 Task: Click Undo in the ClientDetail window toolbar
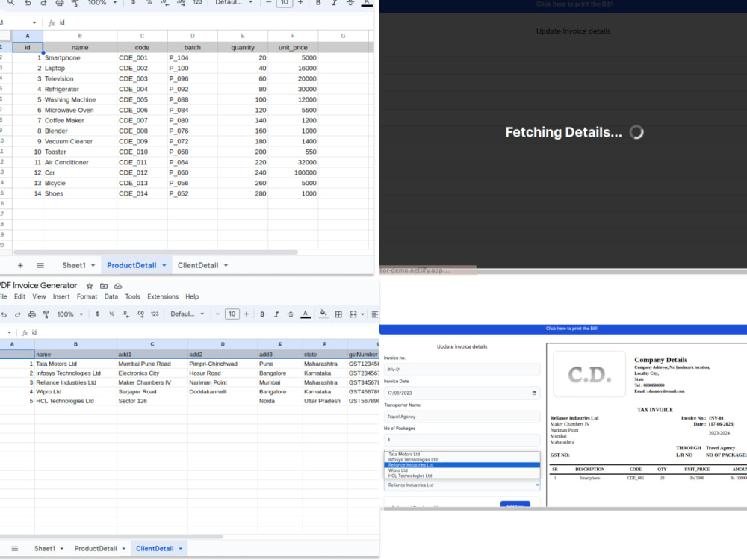4,314
